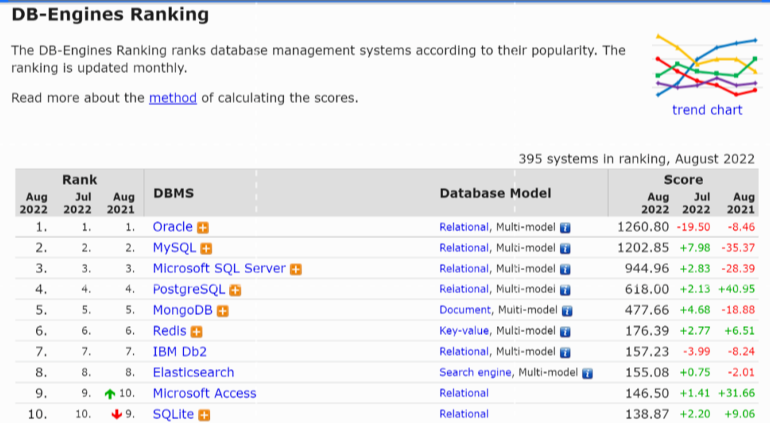Click the plus icon next to Microsoft SQL Server

[x=296, y=269]
